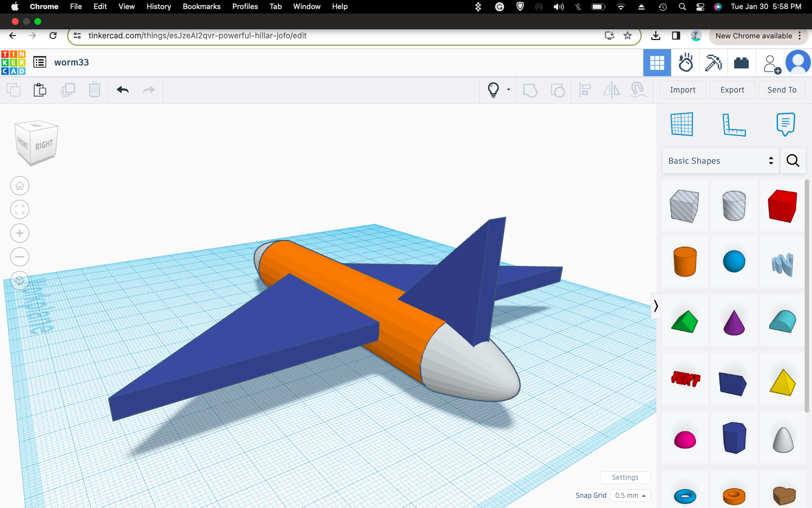Image resolution: width=812 pixels, height=508 pixels.
Task: Open the Bricks editor icon
Action: coord(742,63)
